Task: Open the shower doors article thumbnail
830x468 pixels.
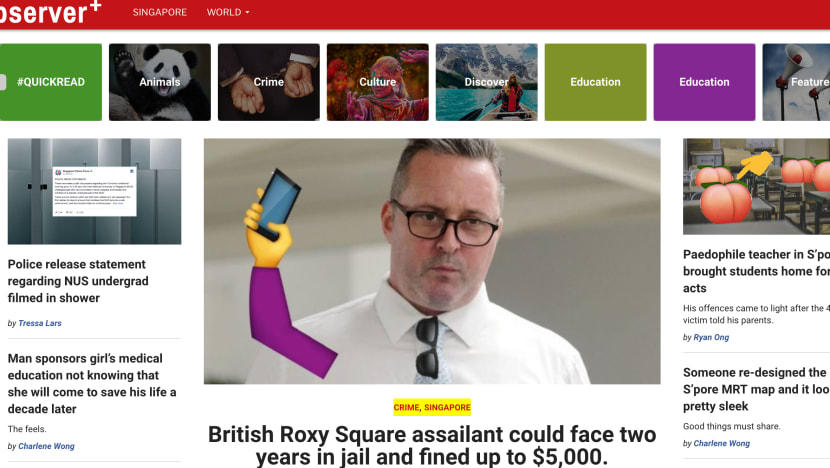Action: click(94, 191)
